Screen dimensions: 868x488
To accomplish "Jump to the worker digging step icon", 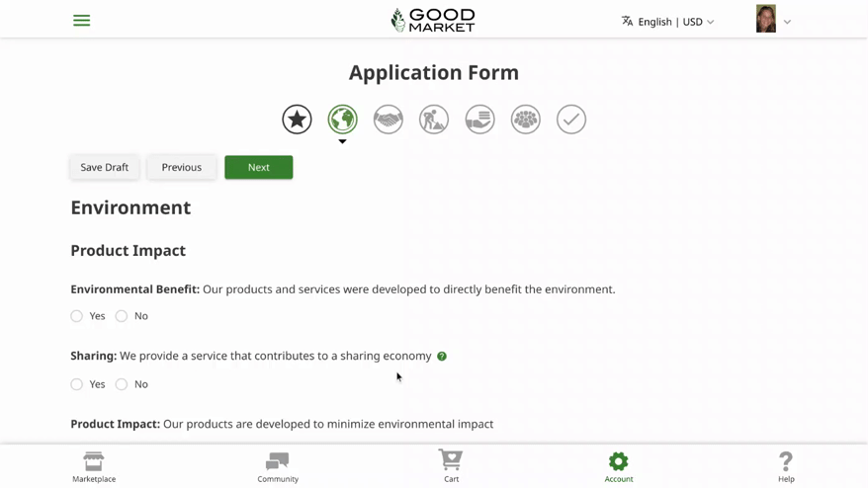I will [434, 120].
